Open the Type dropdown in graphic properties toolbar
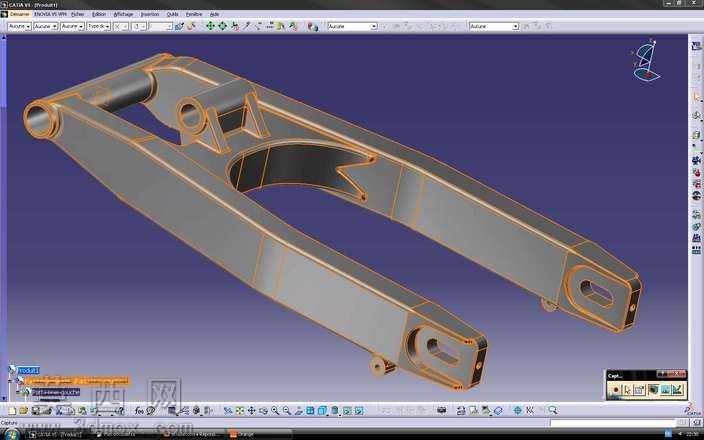704x440 pixels. click(x=98, y=26)
